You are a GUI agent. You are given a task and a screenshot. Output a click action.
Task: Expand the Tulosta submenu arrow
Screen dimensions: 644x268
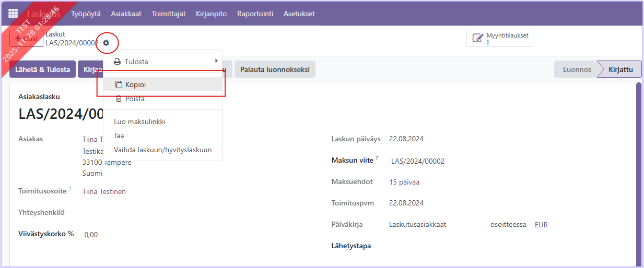pyautogui.click(x=216, y=61)
